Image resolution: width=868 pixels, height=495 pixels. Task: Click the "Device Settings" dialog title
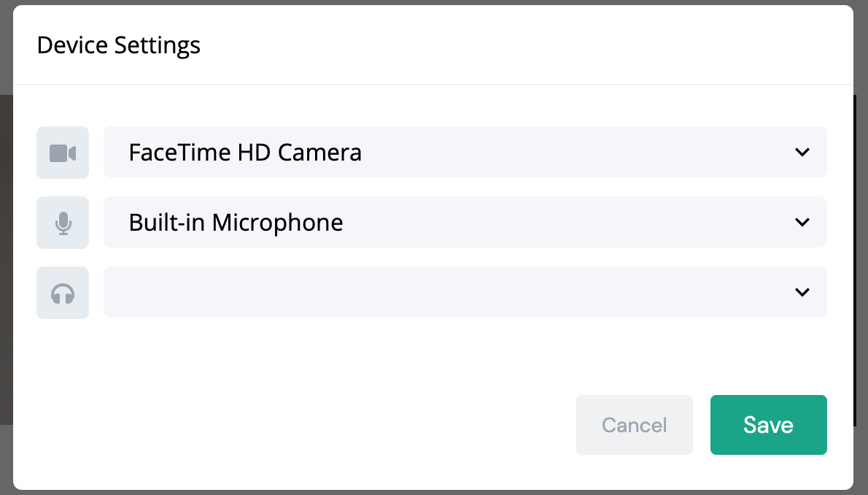[118, 45]
